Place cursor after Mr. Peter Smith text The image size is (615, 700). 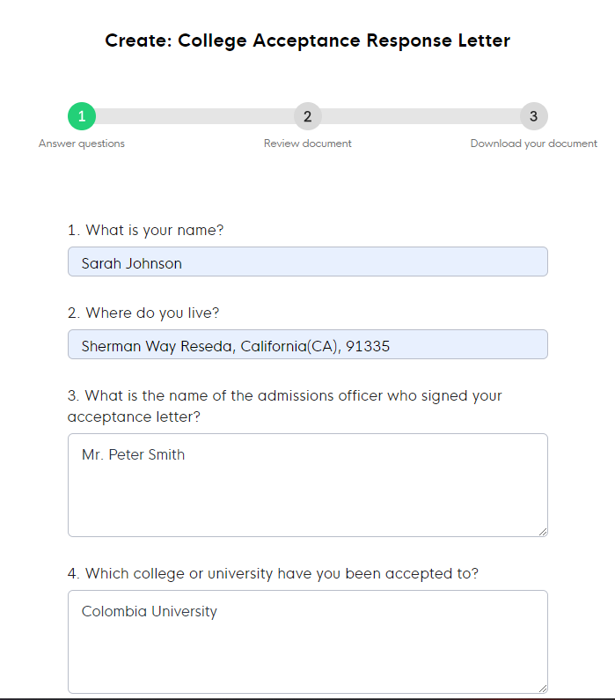186,455
